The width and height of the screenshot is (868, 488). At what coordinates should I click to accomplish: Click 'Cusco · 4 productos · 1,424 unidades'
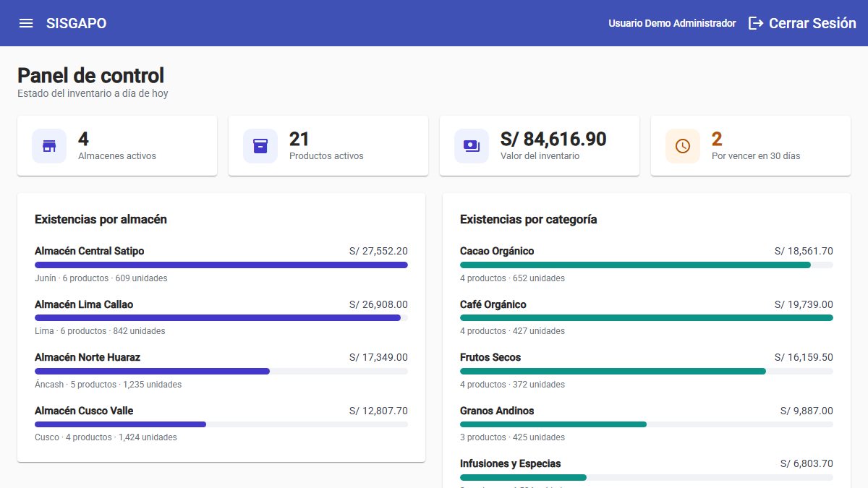pos(106,437)
